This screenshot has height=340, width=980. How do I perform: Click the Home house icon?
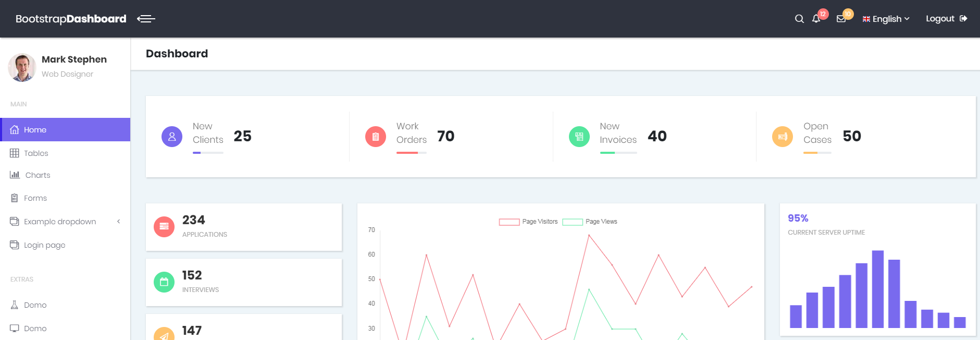(x=15, y=129)
